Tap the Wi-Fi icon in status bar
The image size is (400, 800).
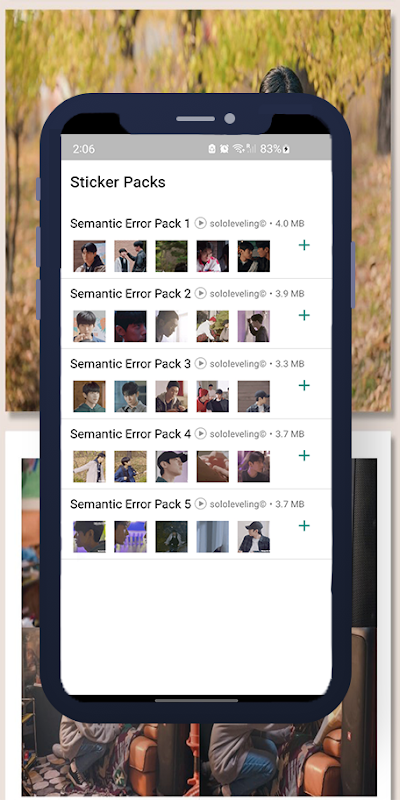(238, 148)
